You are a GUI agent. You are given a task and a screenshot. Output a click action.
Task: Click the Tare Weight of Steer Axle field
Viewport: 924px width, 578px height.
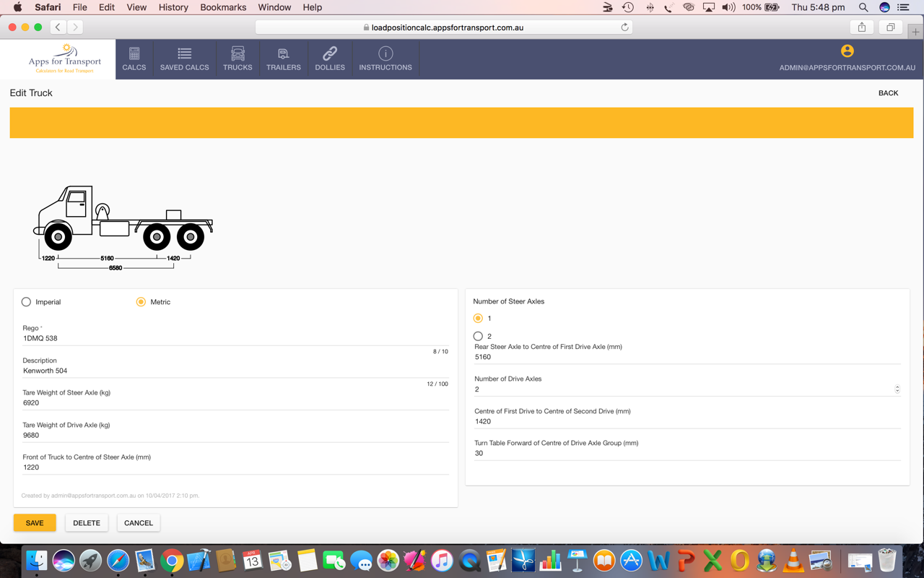point(235,402)
